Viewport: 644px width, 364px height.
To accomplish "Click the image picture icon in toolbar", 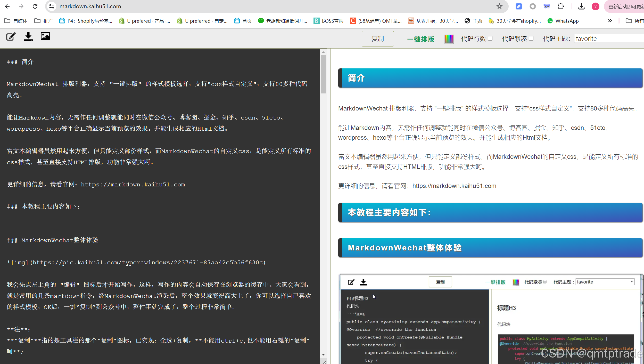I will pyautogui.click(x=45, y=36).
